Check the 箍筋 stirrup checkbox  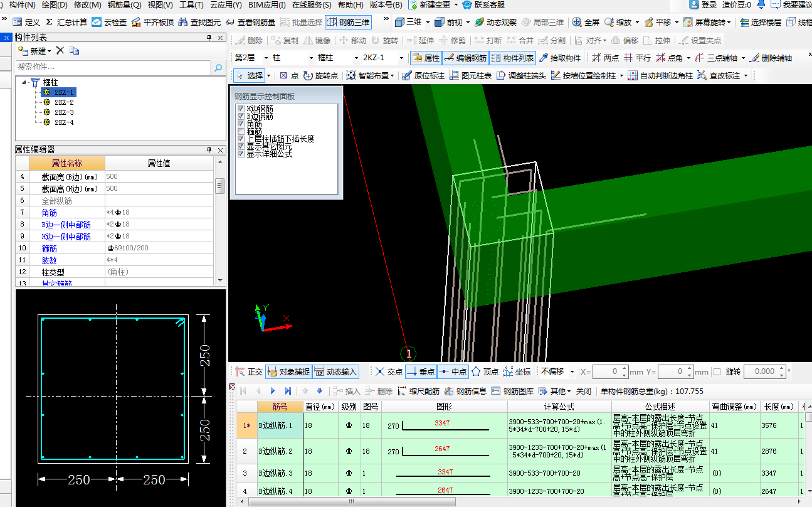pyautogui.click(x=241, y=131)
